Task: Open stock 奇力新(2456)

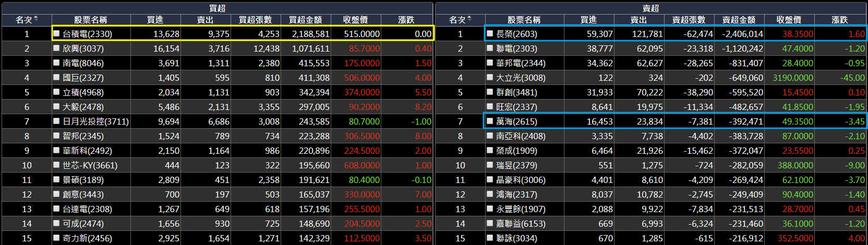Action: coord(87,238)
